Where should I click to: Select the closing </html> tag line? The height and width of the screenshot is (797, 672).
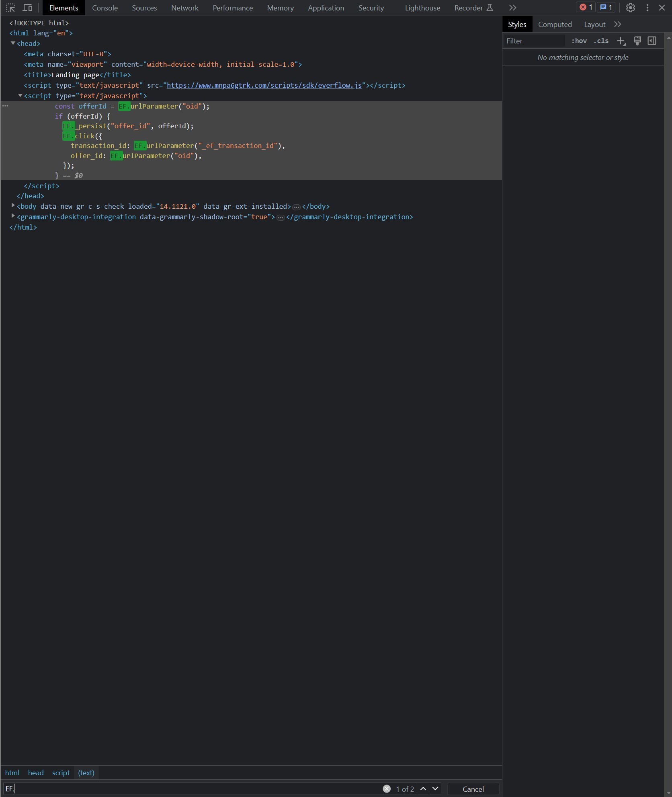point(23,227)
